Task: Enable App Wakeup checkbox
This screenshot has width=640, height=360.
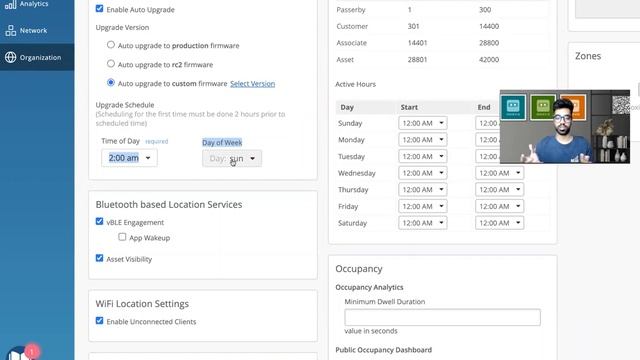Action: [122, 237]
